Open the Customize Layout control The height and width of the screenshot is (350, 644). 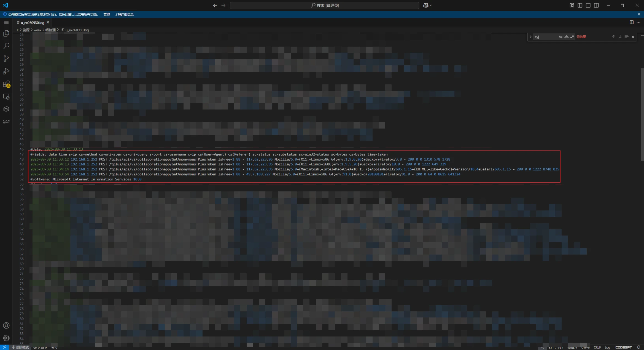click(x=572, y=5)
